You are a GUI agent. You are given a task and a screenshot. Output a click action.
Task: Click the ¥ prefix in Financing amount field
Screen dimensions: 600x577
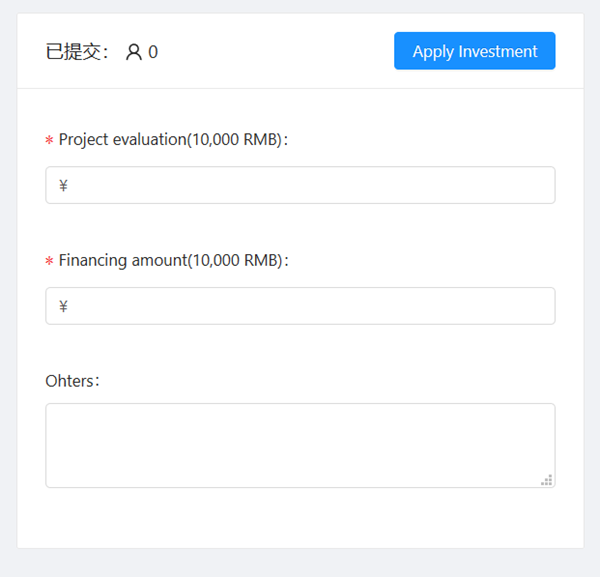pyautogui.click(x=64, y=306)
